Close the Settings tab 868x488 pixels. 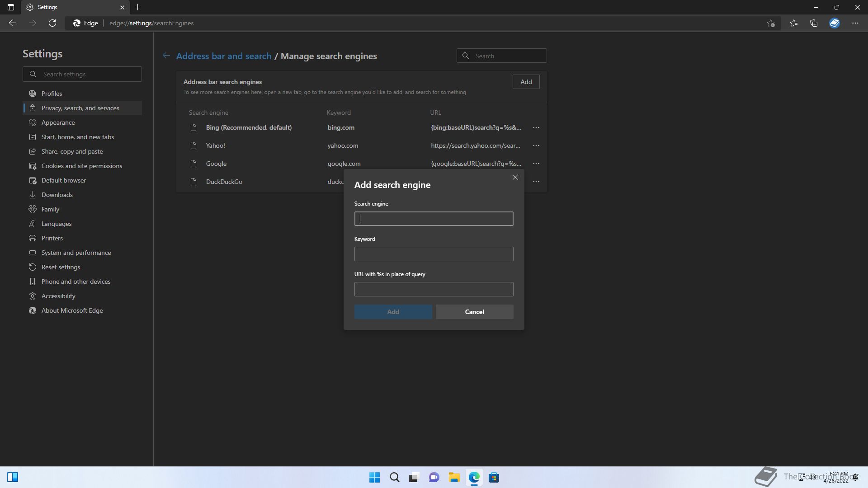122,7
